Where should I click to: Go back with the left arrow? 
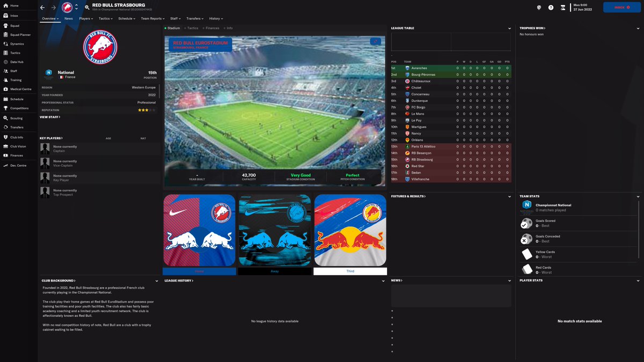pos(42,8)
